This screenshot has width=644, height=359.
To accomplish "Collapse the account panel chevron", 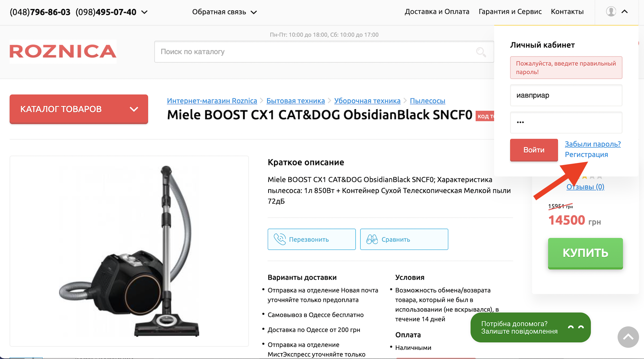I will pyautogui.click(x=624, y=12).
